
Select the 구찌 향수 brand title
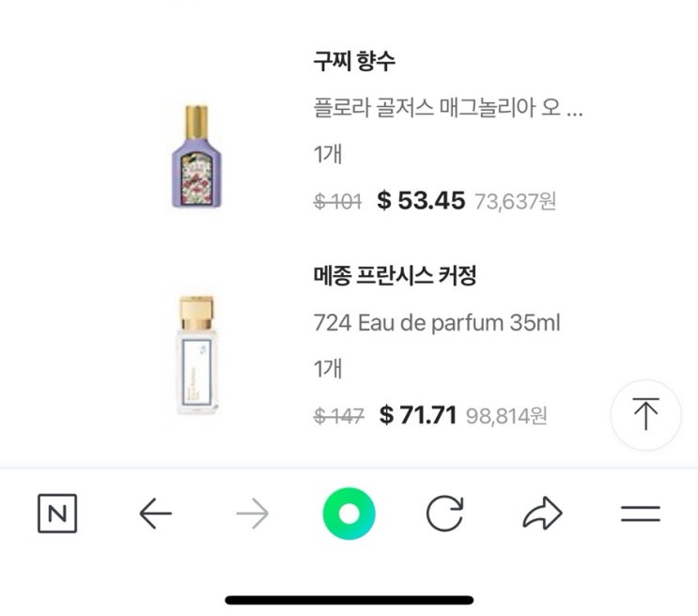point(354,62)
